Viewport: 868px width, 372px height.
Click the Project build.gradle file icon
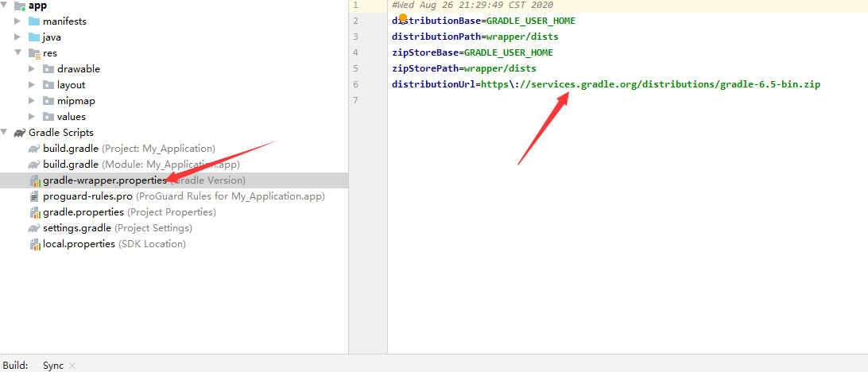[x=34, y=149]
